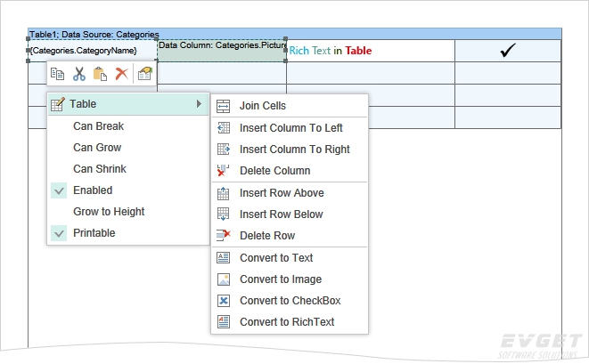589x364 pixels.
Task: Click the Table pencil-grid icon
Action: (x=58, y=104)
